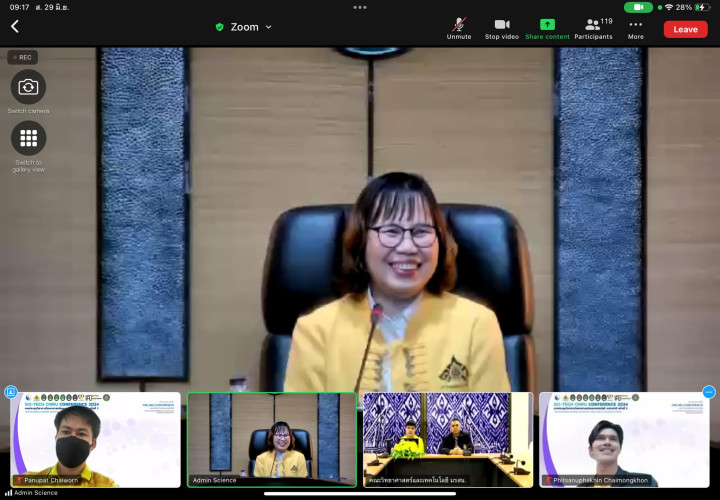Tap the battery indicator showing 28%

(692, 7)
